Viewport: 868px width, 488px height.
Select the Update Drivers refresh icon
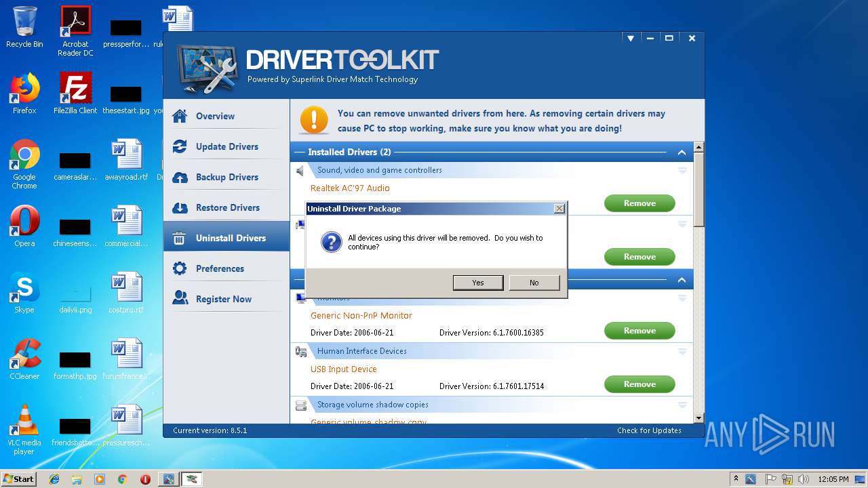pos(180,146)
